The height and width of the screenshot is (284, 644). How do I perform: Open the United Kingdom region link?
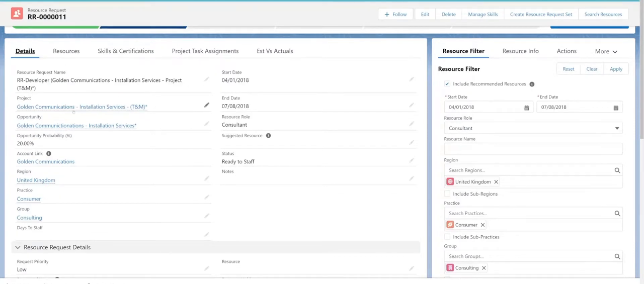click(36, 180)
